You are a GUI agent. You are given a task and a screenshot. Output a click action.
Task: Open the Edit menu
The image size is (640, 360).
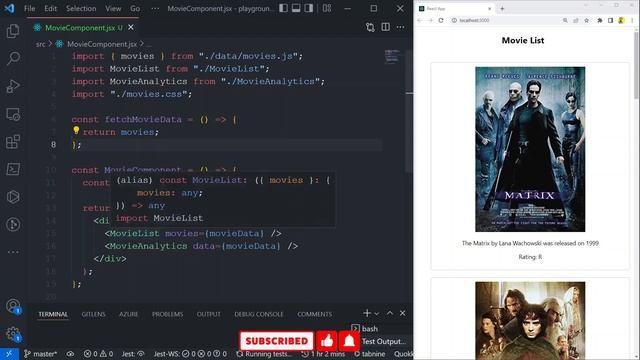pyautogui.click(x=51, y=8)
